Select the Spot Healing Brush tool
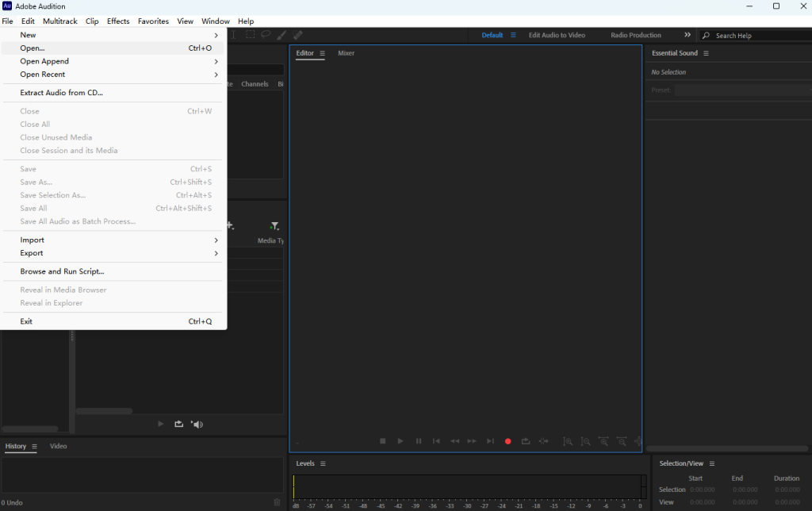This screenshot has width=812, height=511. [x=298, y=35]
